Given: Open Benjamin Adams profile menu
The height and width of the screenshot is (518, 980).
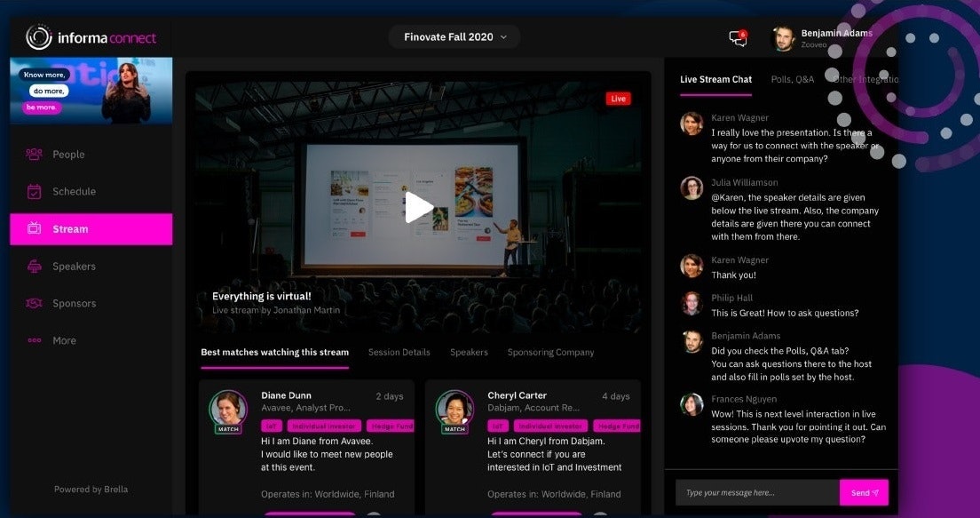Looking at the screenshot, I should [x=821, y=38].
